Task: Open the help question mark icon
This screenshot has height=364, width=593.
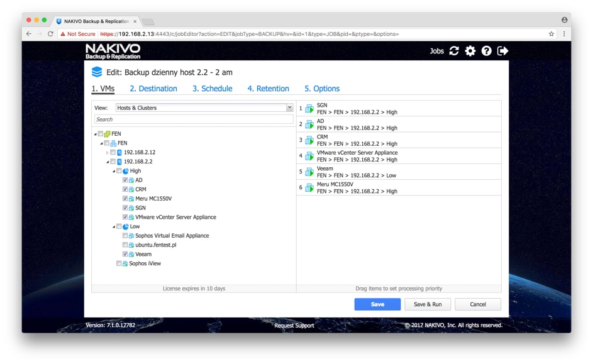Action: pyautogui.click(x=487, y=51)
